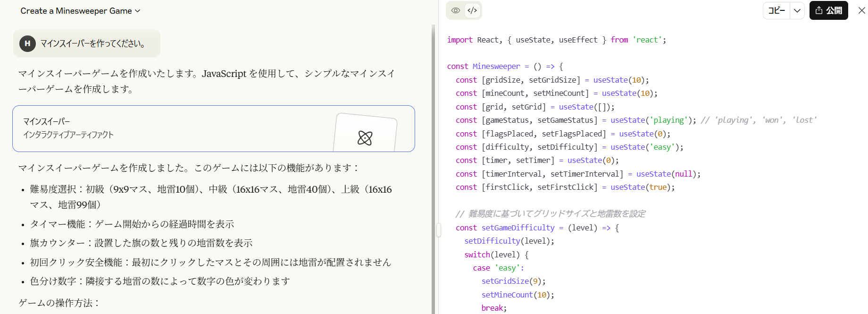The height and width of the screenshot is (314, 868).
Task: Switch to the artifact preview eye view
Action: click(x=455, y=10)
